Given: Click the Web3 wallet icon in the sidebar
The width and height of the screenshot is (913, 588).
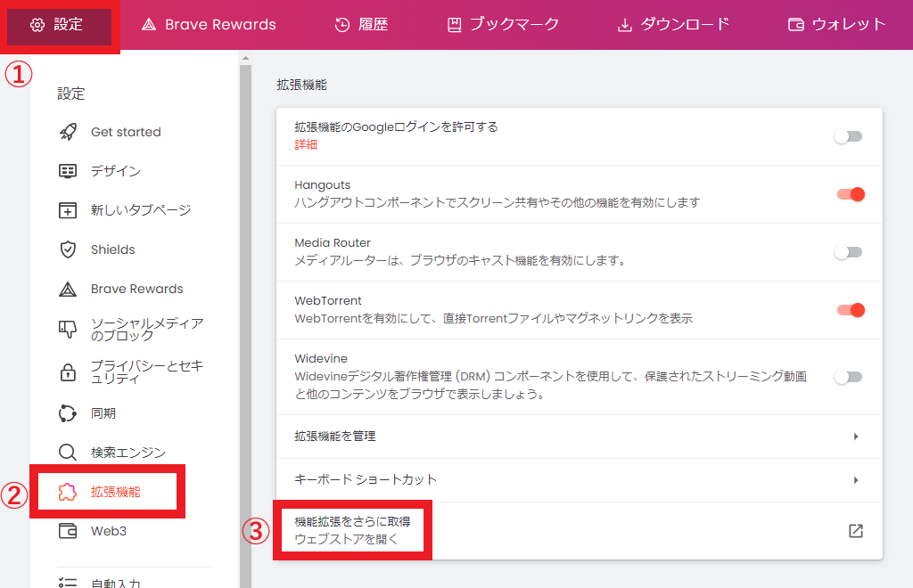Looking at the screenshot, I should [68, 531].
